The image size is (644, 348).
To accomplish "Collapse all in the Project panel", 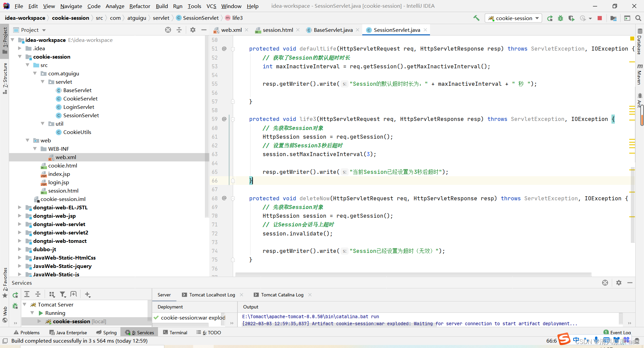I will [179, 30].
